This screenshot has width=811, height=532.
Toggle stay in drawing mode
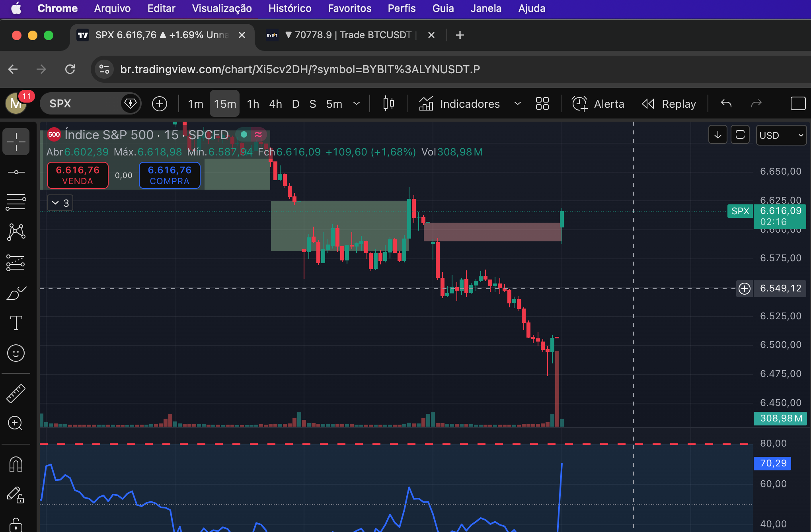16,495
